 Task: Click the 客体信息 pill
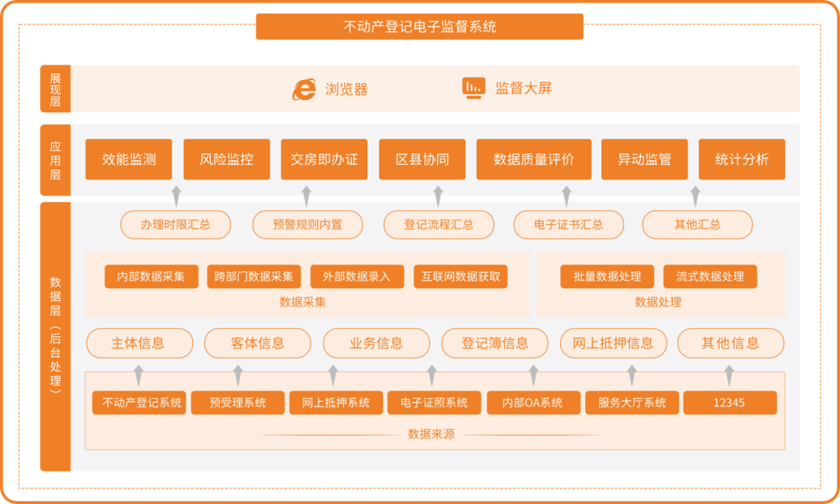tap(257, 343)
